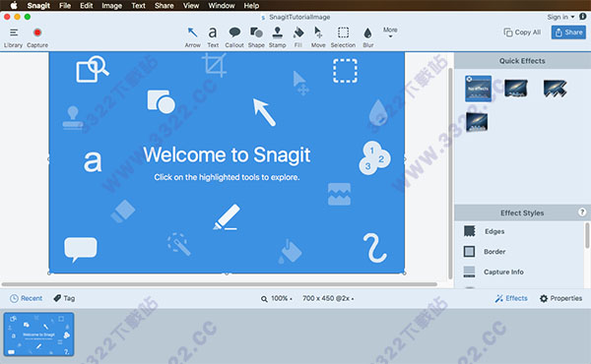This screenshot has width=591, height=364.
Task: Select the Stamp tool
Action: coord(278,36)
